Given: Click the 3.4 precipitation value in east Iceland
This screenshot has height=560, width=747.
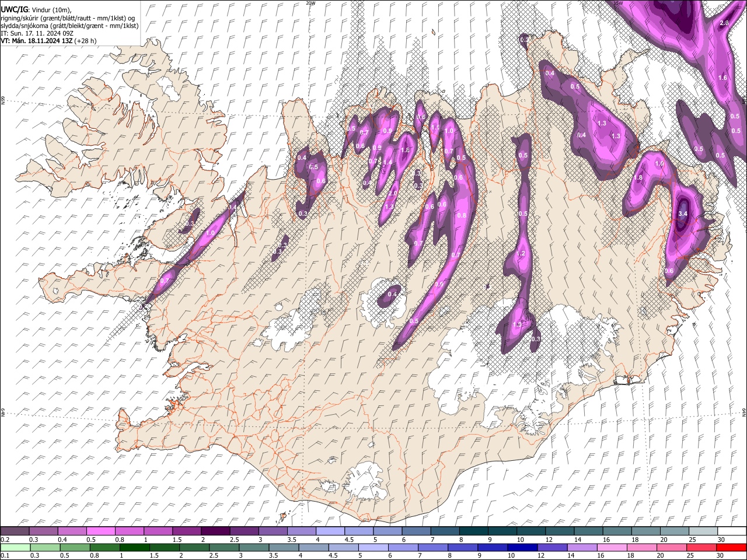Looking at the screenshot, I should pyautogui.click(x=683, y=214).
